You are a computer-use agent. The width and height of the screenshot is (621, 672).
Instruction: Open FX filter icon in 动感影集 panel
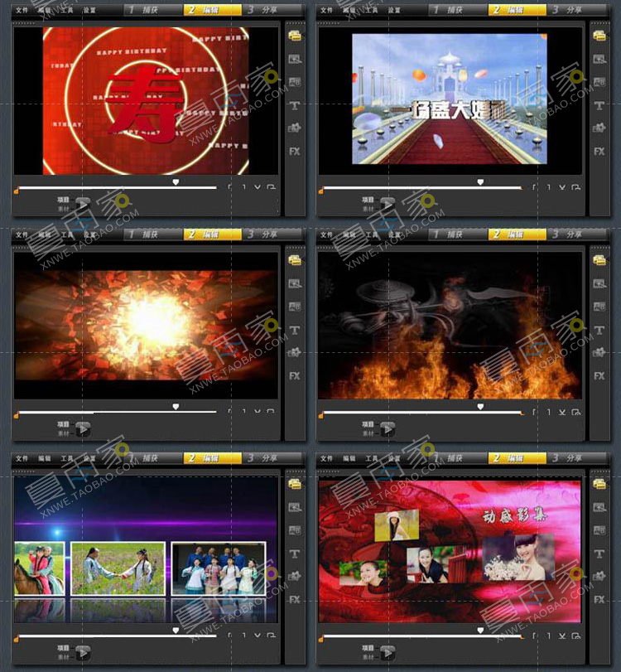(599, 600)
